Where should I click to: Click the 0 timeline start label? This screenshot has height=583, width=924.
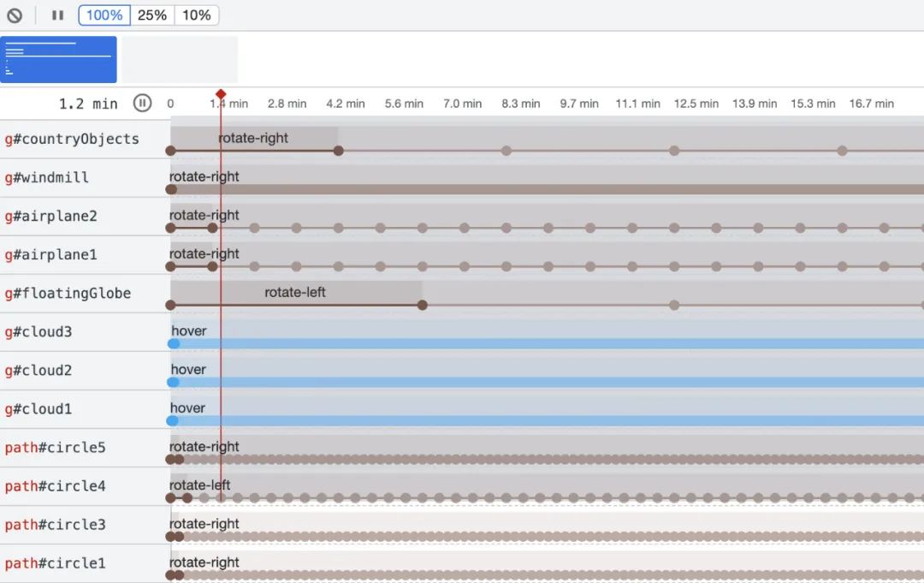(x=170, y=104)
